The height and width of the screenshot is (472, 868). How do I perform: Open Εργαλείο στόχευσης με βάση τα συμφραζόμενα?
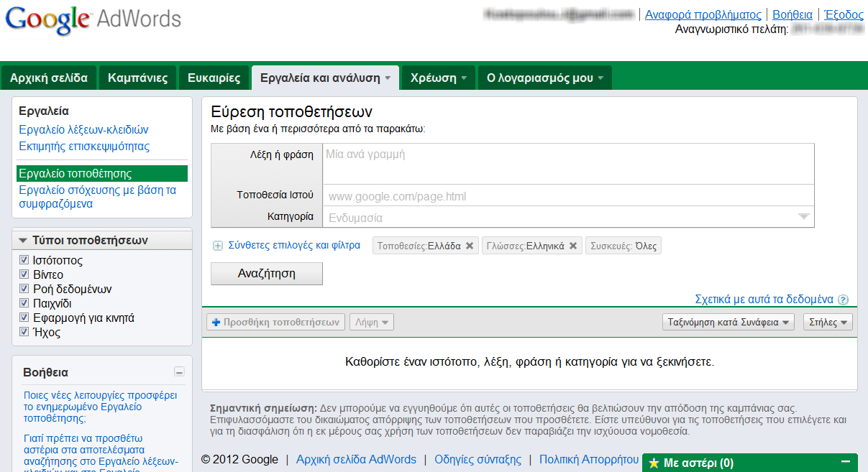point(97,197)
